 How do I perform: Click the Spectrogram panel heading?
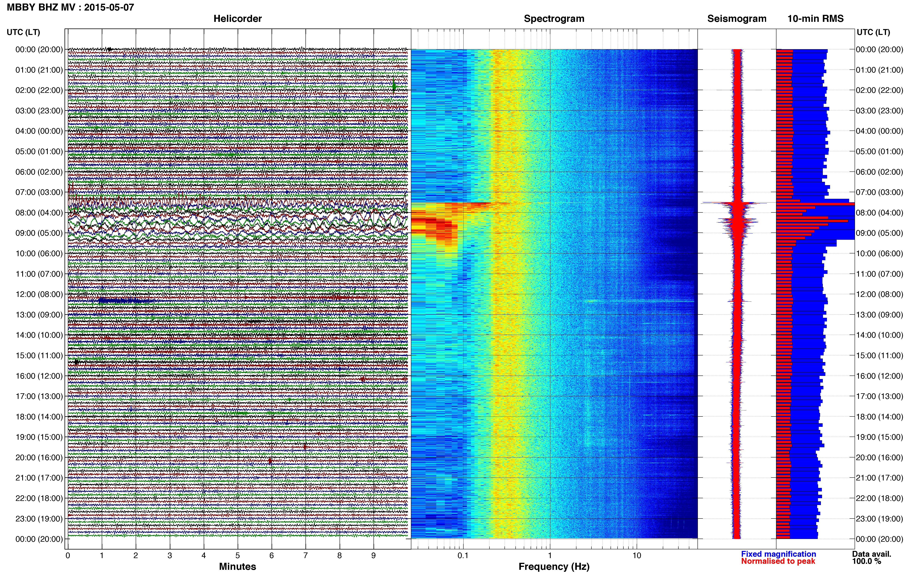(x=554, y=19)
